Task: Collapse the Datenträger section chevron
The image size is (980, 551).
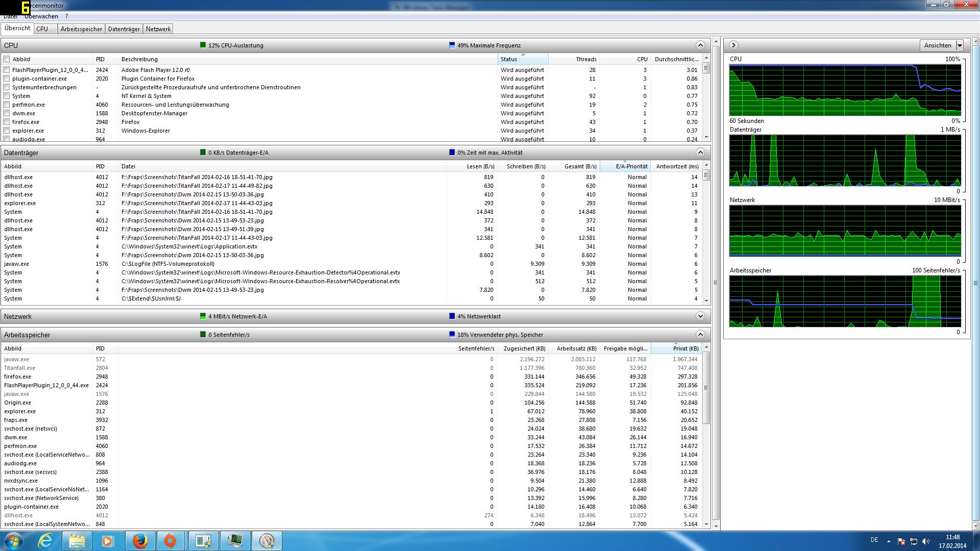Action: (700, 153)
